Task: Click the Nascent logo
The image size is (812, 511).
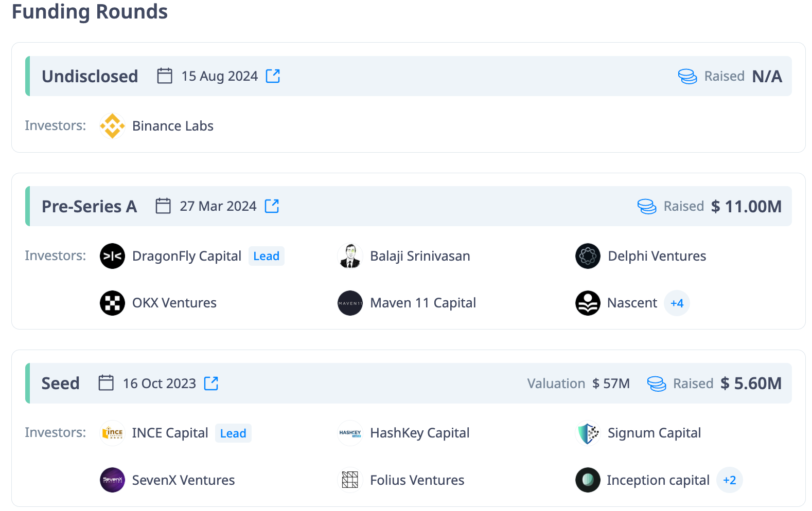Action: click(588, 303)
